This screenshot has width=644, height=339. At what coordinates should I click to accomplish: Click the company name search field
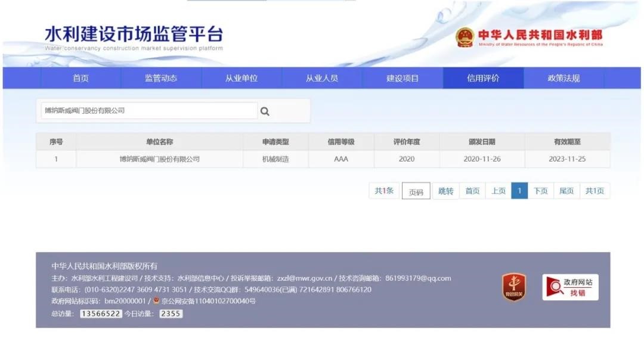(x=149, y=111)
